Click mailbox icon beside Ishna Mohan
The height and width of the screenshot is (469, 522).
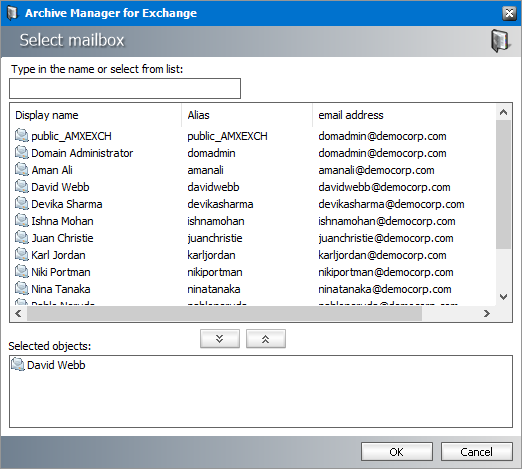(x=22, y=220)
